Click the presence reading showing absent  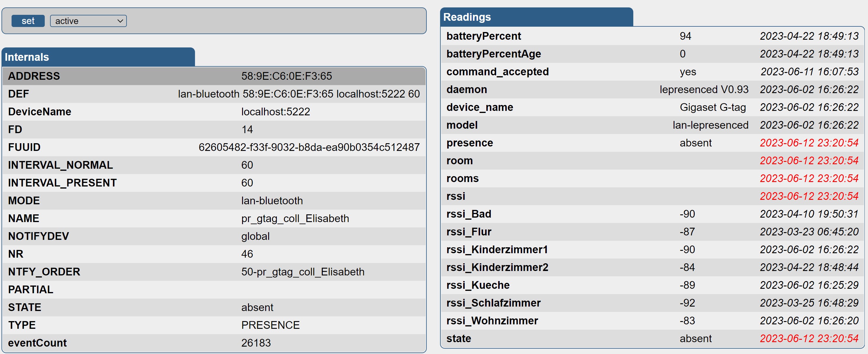pos(695,143)
